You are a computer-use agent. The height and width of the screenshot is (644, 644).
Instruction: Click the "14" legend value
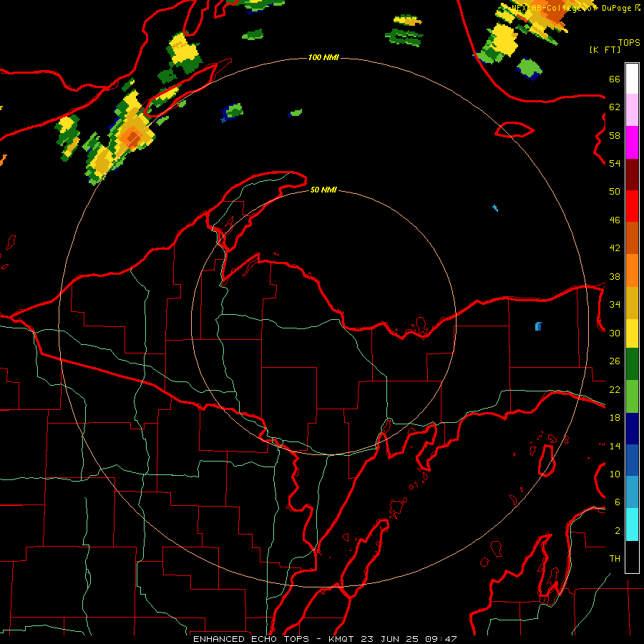click(615, 446)
